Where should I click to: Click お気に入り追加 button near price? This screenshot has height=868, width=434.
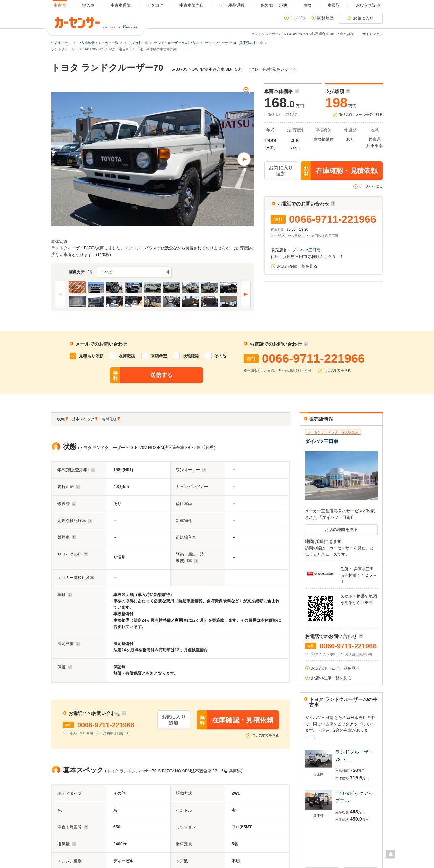tap(281, 171)
